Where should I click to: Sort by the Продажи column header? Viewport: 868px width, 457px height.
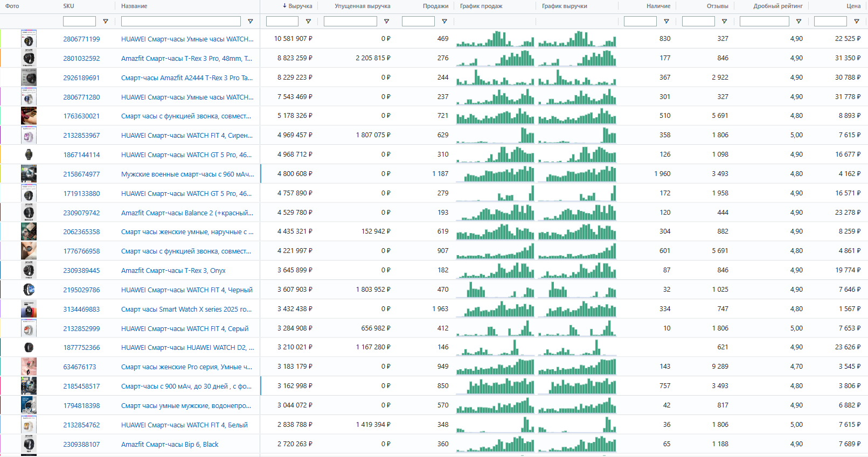(x=436, y=6)
